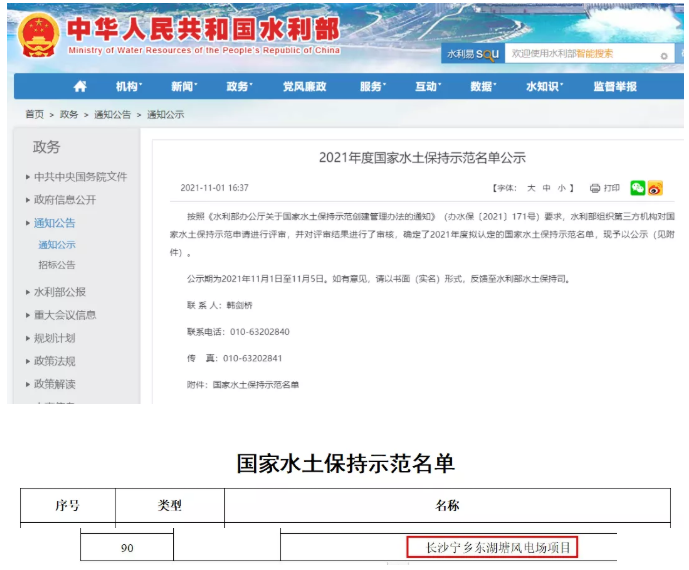Open attachment 国家水土保持示范名单
The image size is (689, 570).
[x=256, y=385]
